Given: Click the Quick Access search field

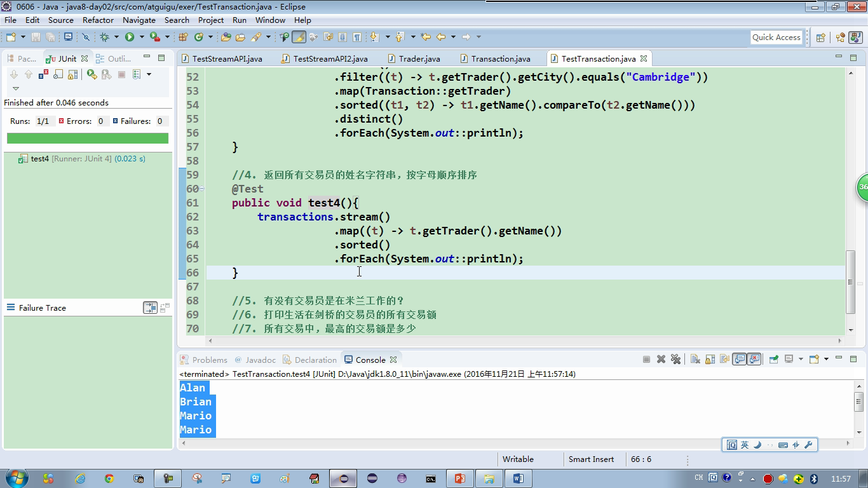Looking at the screenshot, I should (x=776, y=37).
